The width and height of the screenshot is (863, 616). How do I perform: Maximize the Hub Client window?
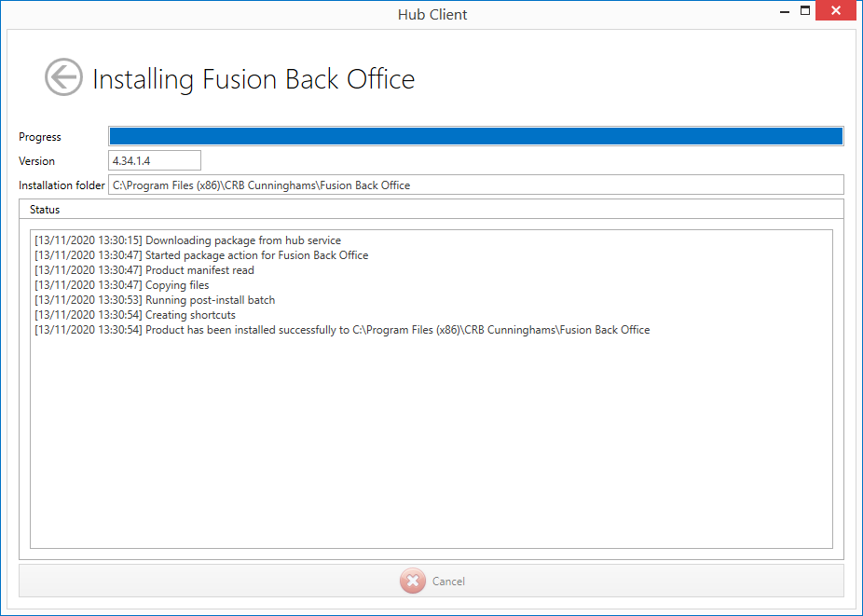(804, 12)
